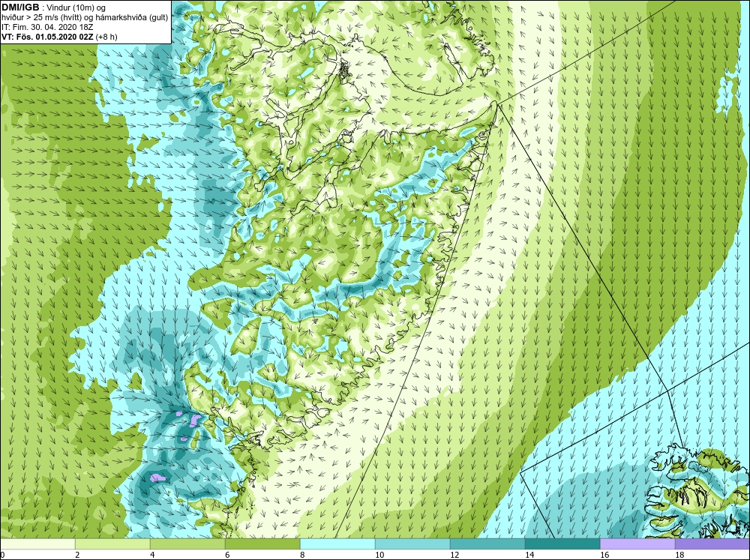Click the DMI/IGB title text

click(20, 7)
